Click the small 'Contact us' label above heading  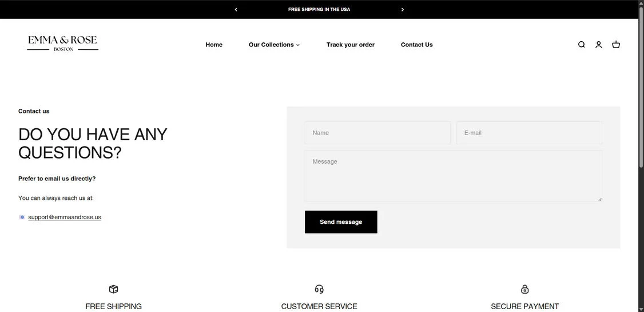click(34, 111)
